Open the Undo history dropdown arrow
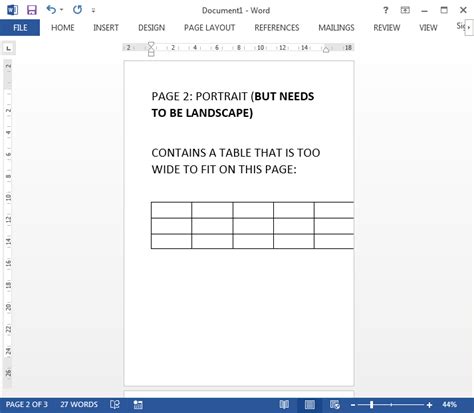This screenshot has height=413, width=474. click(62, 10)
